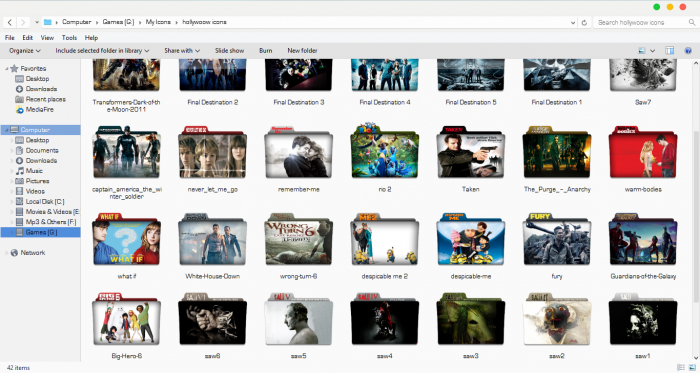Viewport: 700px width, 373px height.
Task: Select the saw4 folder icon
Action: click(x=384, y=319)
